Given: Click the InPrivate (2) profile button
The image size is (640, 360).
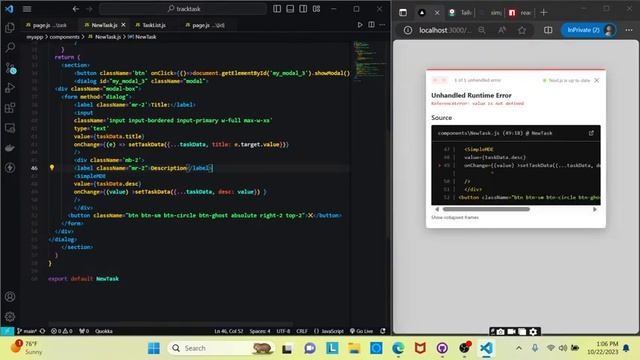Looking at the screenshot, I should coord(589,30).
